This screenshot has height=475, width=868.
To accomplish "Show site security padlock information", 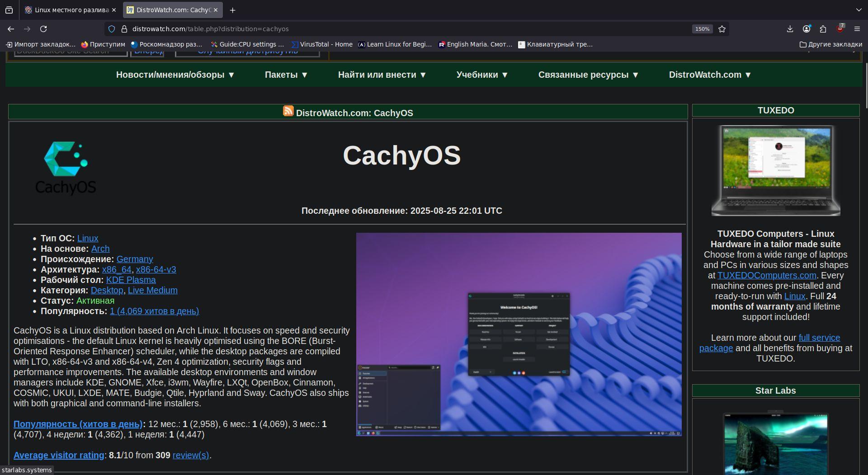I will 124,29.
